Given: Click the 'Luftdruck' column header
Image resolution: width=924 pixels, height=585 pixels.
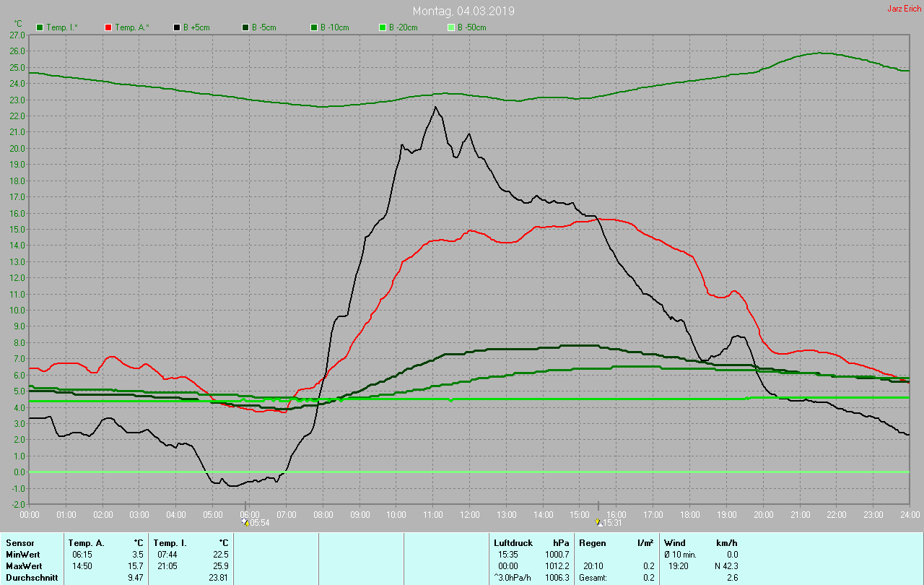Looking at the screenshot, I should click(513, 542).
